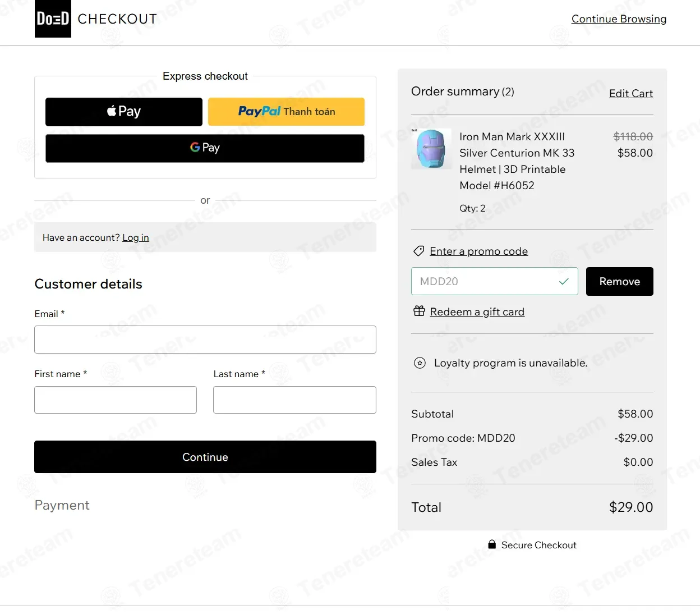Image resolution: width=700 pixels, height=614 pixels.
Task: Focus the First name field
Action: pyautogui.click(x=116, y=400)
